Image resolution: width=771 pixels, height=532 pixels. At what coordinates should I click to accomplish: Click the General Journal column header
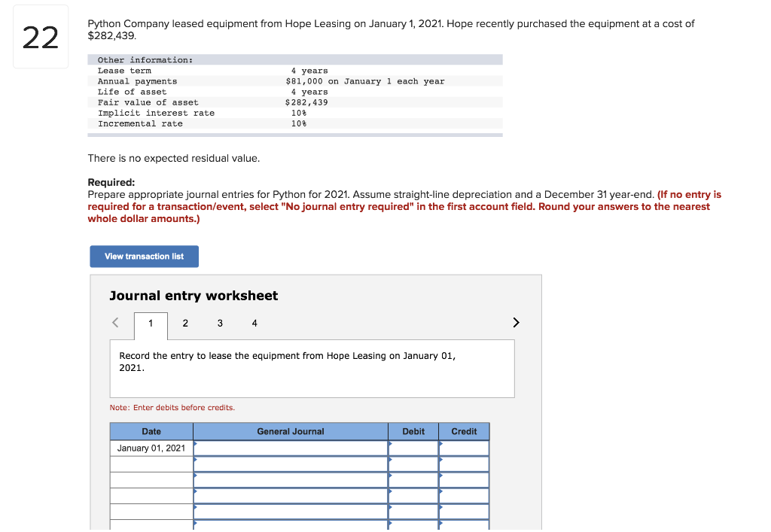pyautogui.click(x=290, y=431)
